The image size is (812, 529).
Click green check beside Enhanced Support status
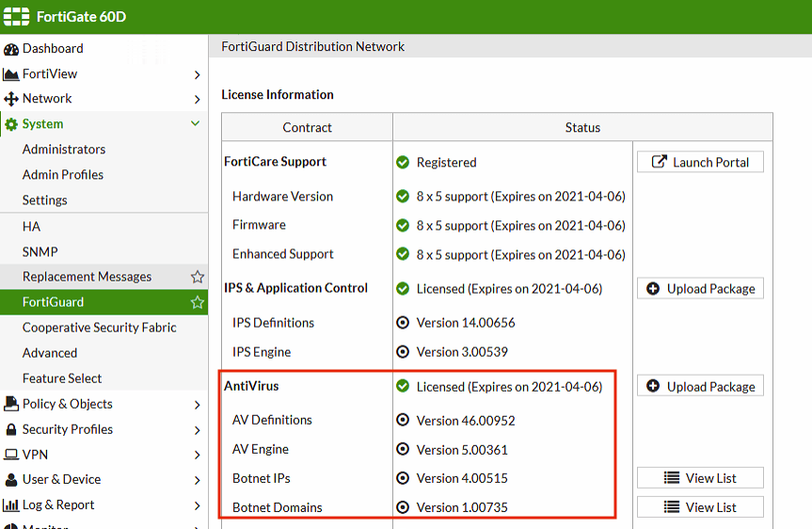click(403, 254)
